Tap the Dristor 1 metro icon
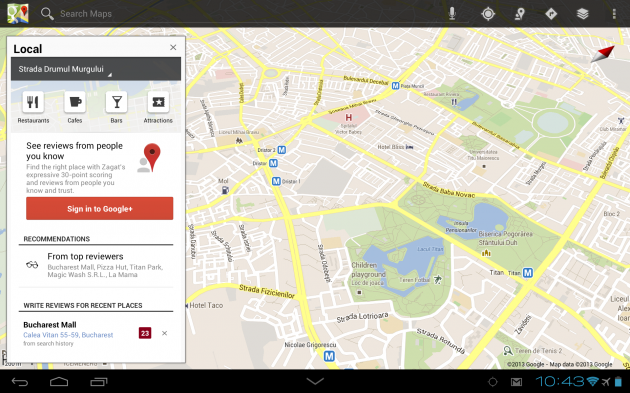Image resolution: width=630 pixels, height=393 pixels. point(276,181)
